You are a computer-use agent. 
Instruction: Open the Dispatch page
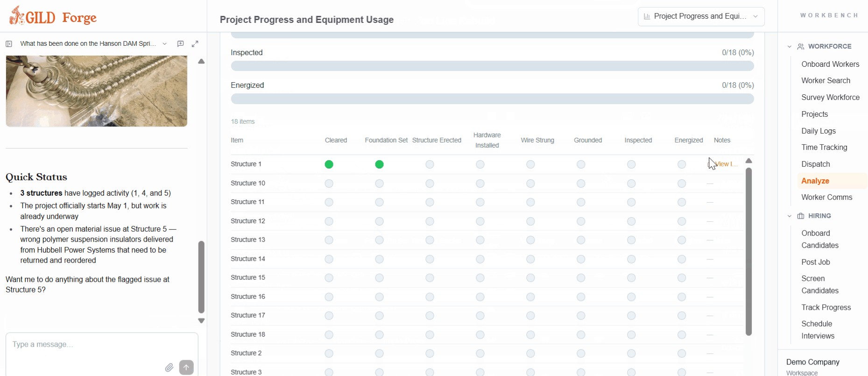pos(816,164)
